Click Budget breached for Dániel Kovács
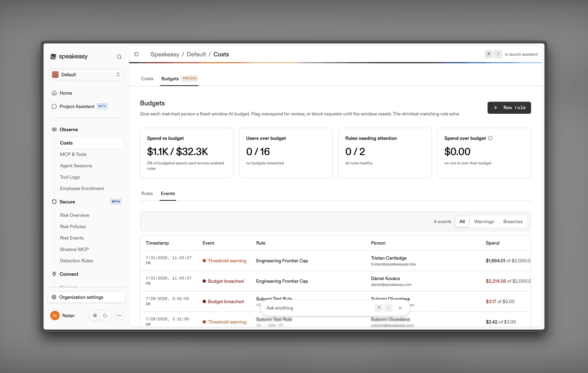 (223, 281)
